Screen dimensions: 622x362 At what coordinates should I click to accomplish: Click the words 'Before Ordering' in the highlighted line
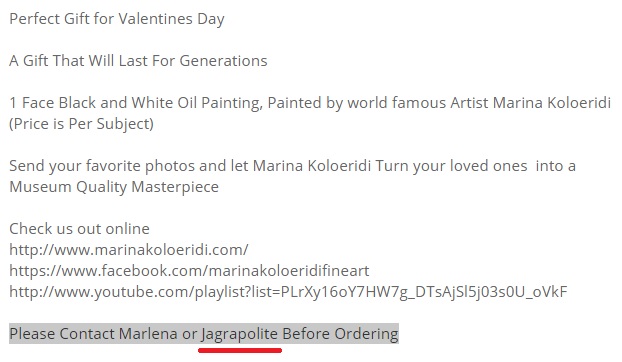pos(340,334)
